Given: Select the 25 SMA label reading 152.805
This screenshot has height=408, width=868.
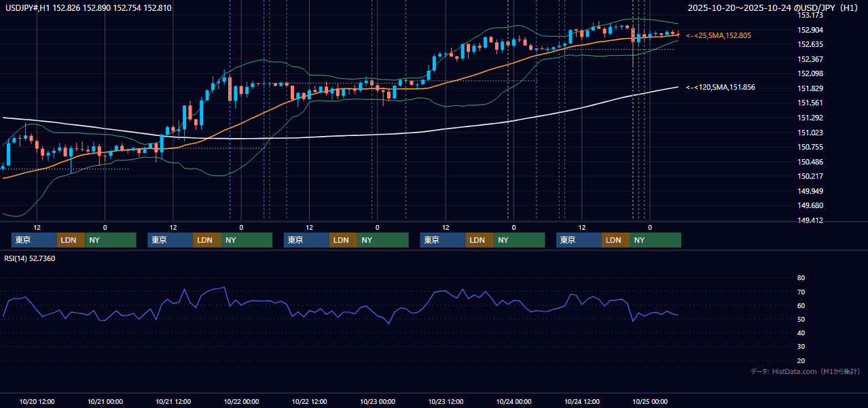Looking at the screenshot, I should [x=719, y=35].
